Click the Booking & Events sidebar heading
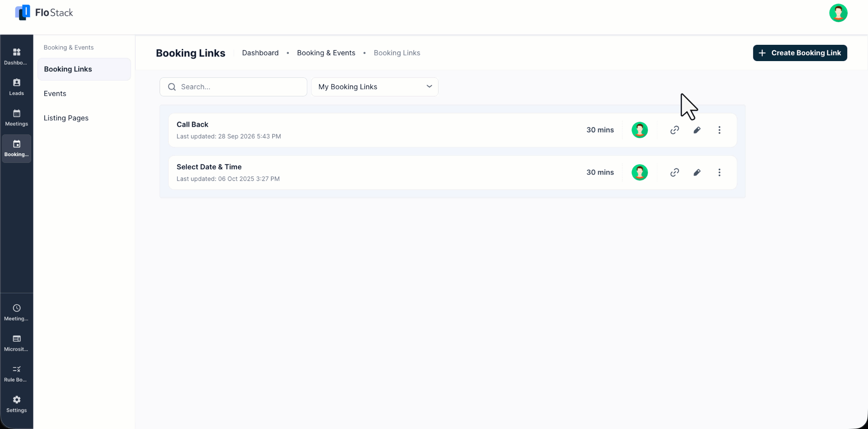The height and width of the screenshot is (429, 868). coord(69,48)
